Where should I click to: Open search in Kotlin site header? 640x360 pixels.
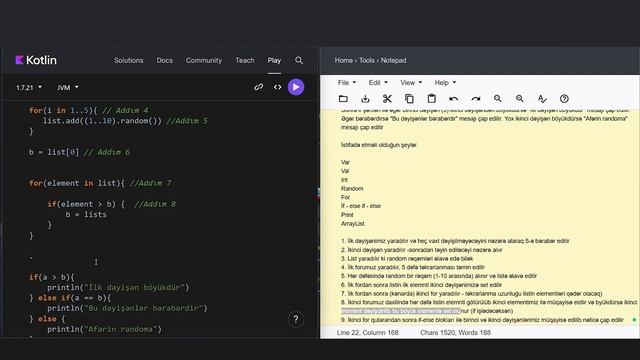(x=299, y=60)
